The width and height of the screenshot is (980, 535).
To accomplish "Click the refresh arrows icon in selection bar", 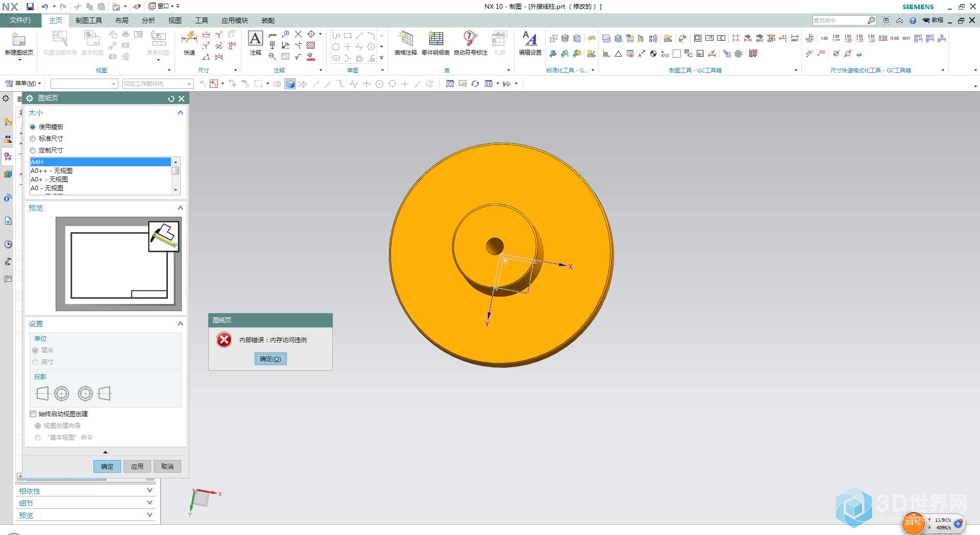I will pyautogui.click(x=475, y=84).
